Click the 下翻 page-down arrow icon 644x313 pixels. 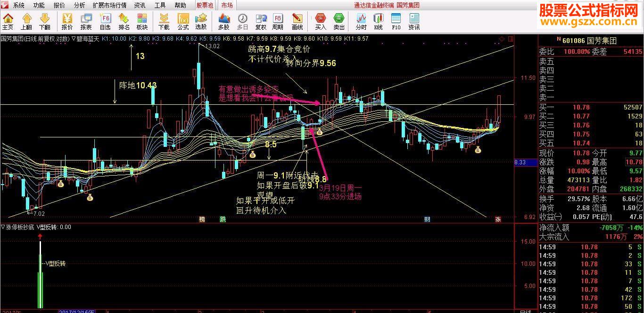click(x=45, y=22)
